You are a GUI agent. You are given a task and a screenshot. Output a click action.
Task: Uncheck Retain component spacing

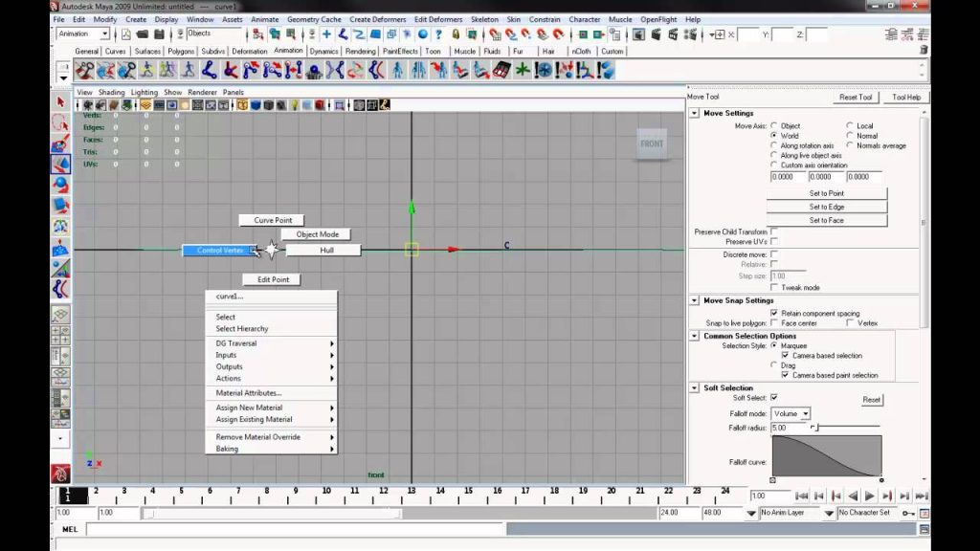774,313
